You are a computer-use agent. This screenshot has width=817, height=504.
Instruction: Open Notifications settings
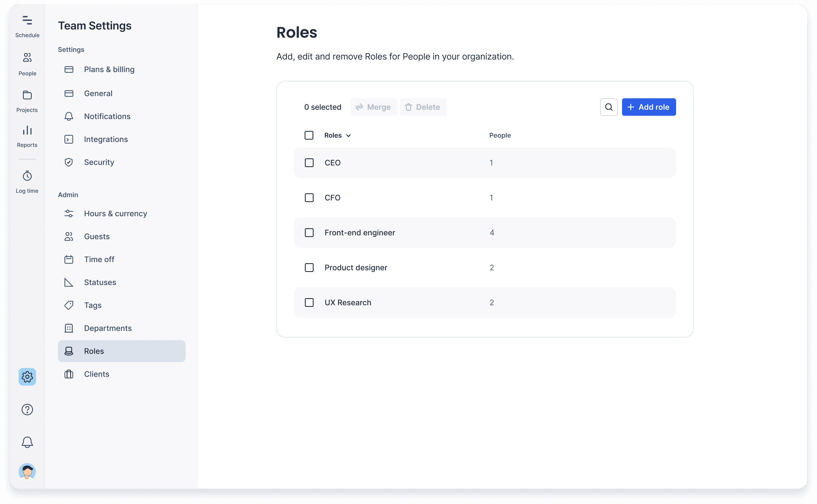[107, 116]
